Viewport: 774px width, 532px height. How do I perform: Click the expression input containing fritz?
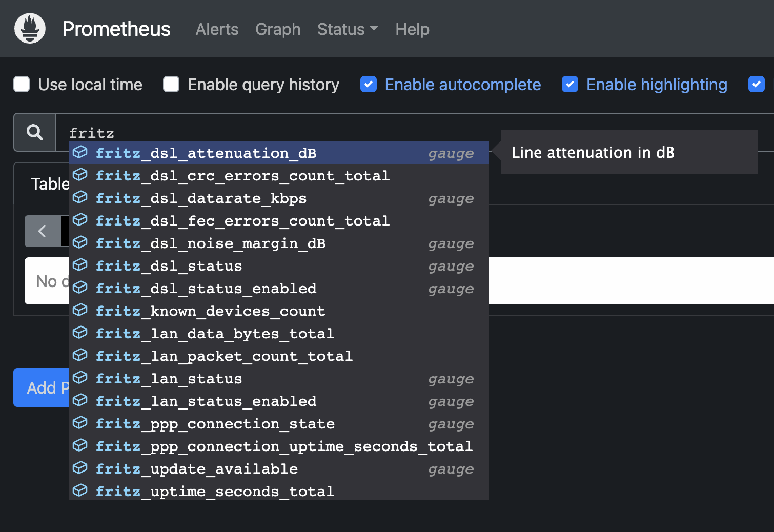coord(414,133)
